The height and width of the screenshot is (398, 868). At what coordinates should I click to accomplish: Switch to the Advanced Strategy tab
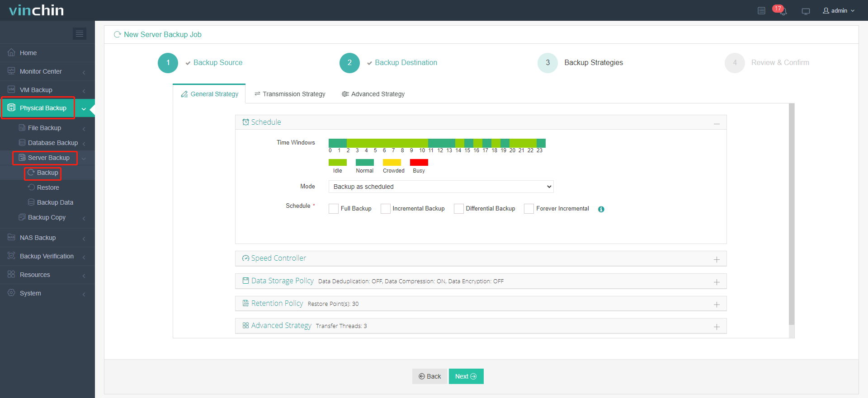coord(373,94)
